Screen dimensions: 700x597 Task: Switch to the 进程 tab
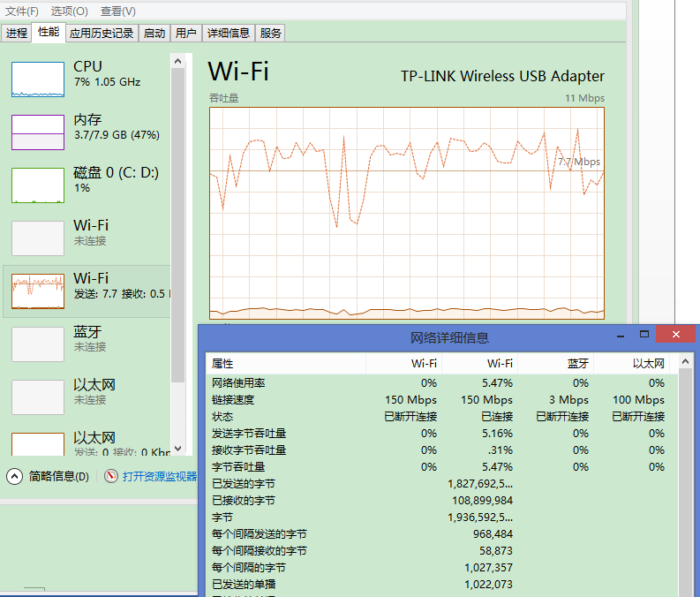click(17, 34)
